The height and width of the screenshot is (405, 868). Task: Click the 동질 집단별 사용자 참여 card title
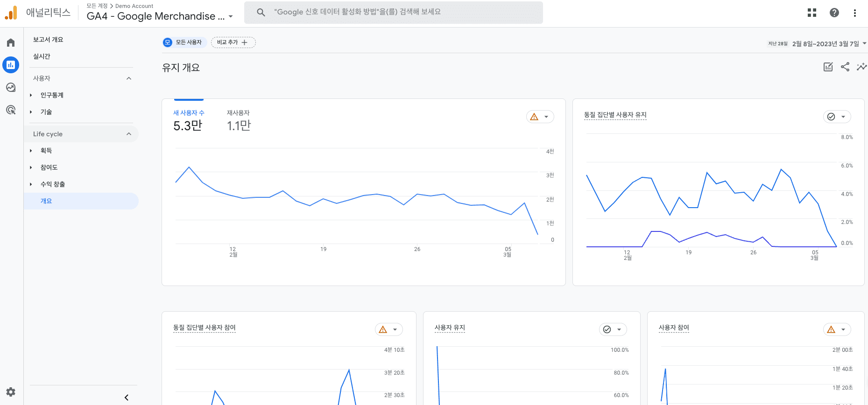tap(205, 328)
